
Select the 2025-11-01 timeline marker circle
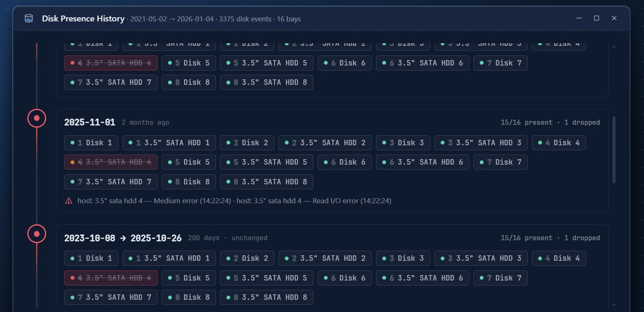[x=36, y=118]
